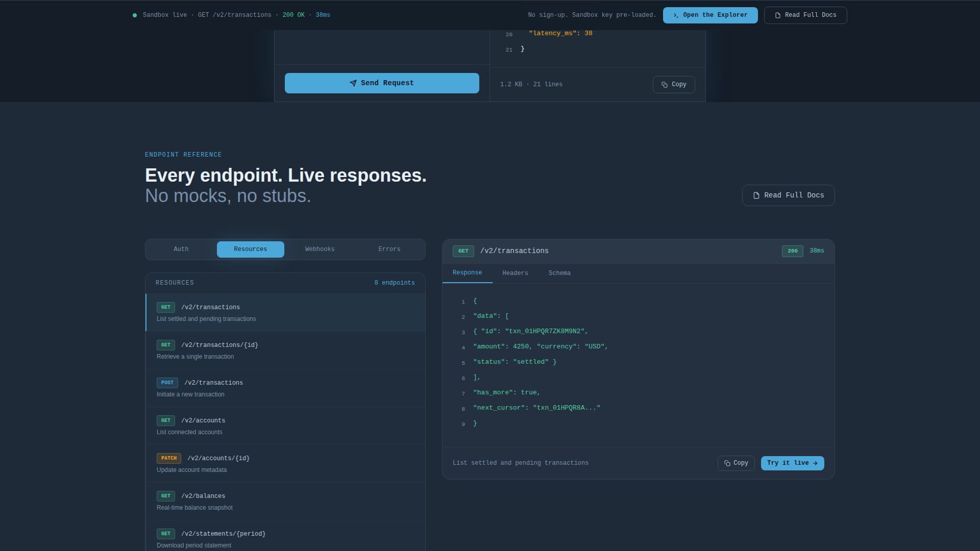The height and width of the screenshot is (551, 980).
Task: Click the 1.2 KB · 21 lines label
Action: coord(531,85)
